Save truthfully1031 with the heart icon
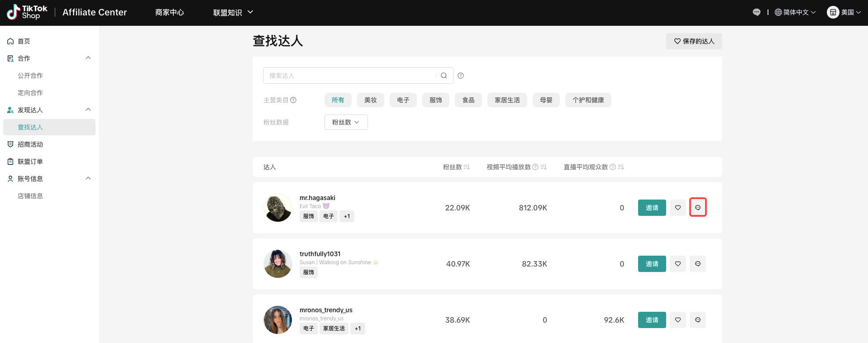 click(677, 264)
